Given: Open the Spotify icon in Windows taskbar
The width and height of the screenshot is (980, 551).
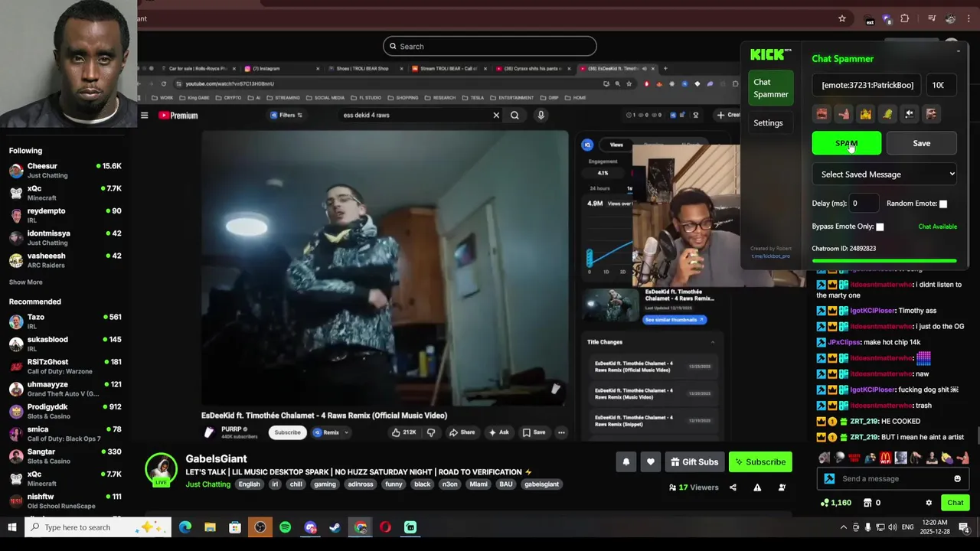Looking at the screenshot, I should 285,527.
